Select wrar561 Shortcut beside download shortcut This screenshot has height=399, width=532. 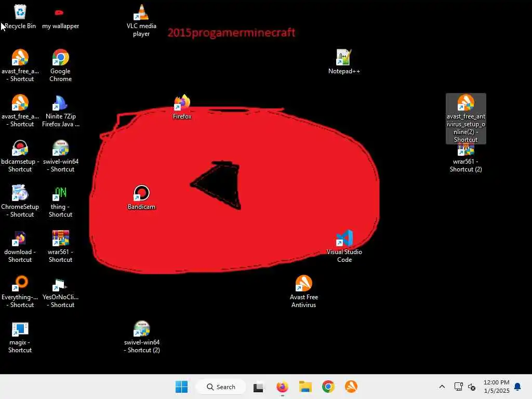(60, 246)
